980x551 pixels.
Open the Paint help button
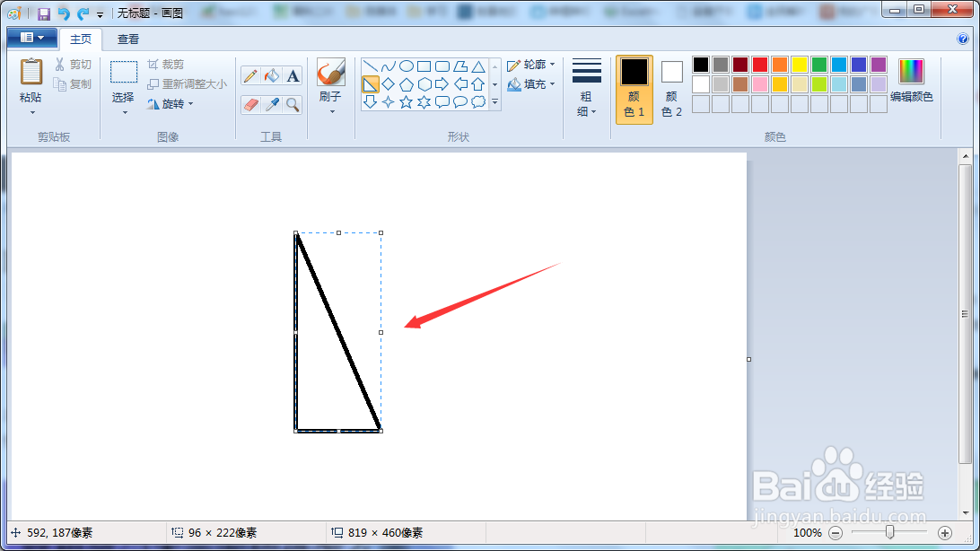(x=963, y=39)
